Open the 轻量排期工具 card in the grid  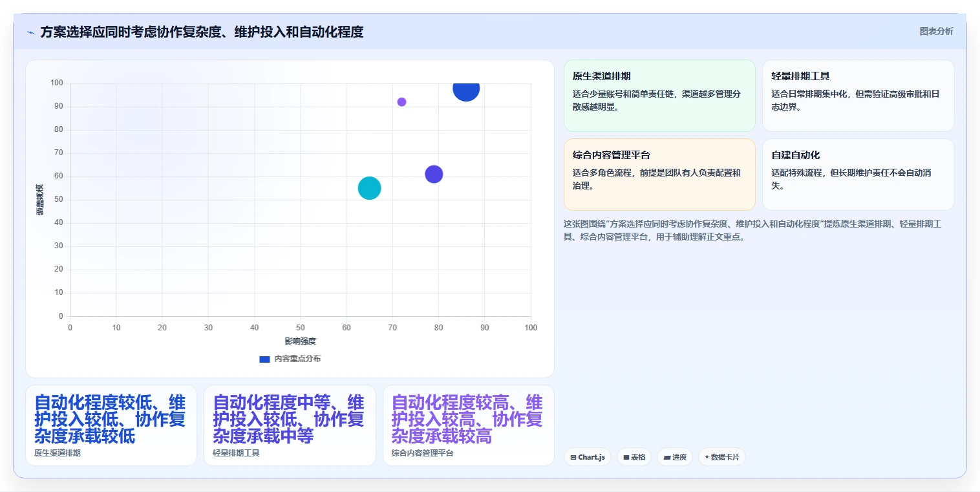pos(858,96)
